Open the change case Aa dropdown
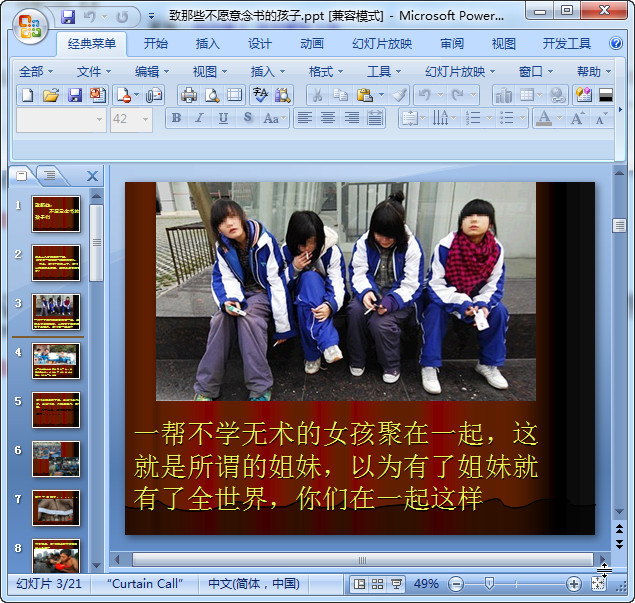The width and height of the screenshot is (635, 603). tap(274, 118)
